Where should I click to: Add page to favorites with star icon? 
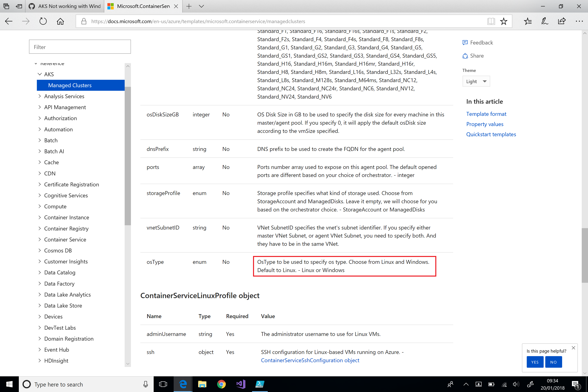pos(504,21)
